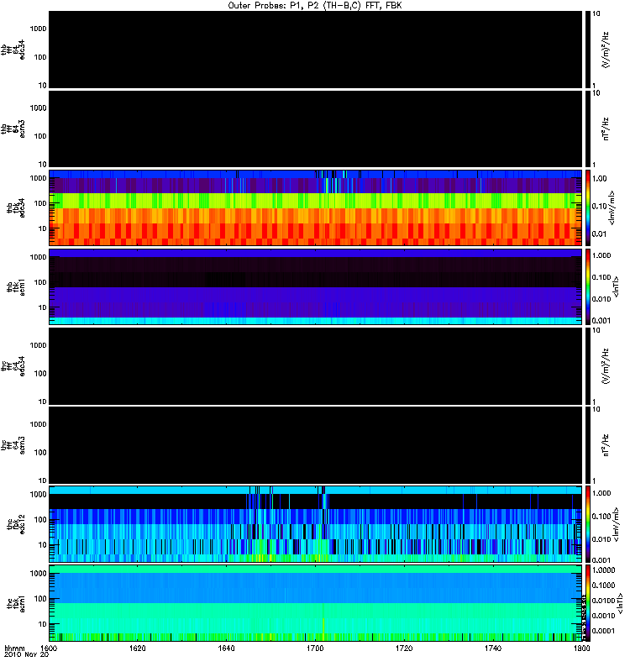Click the thc fbk edc12 spectrogram panel
Viewport: 630px width, 672px height.
coord(315,524)
